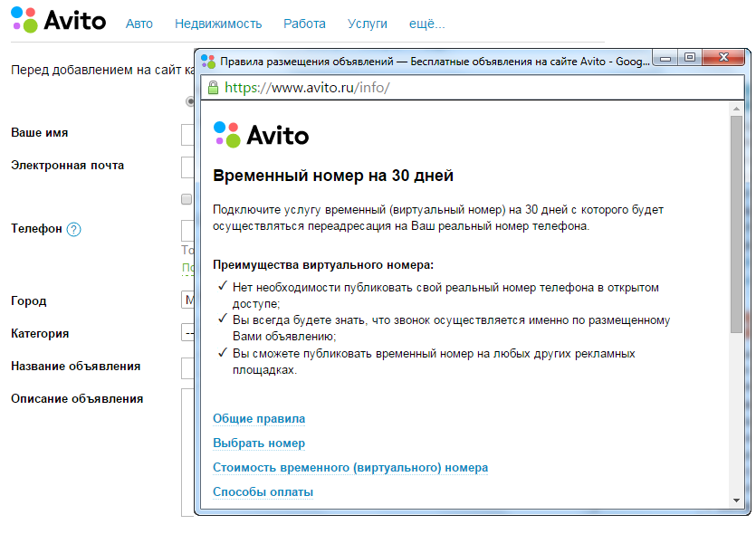Click the Перед добавлением на сайт text
The image size is (756, 534).
coord(102,70)
